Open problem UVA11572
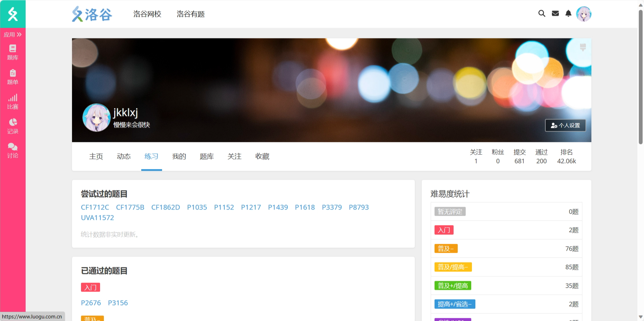The width and height of the screenshot is (644, 321). pos(97,218)
